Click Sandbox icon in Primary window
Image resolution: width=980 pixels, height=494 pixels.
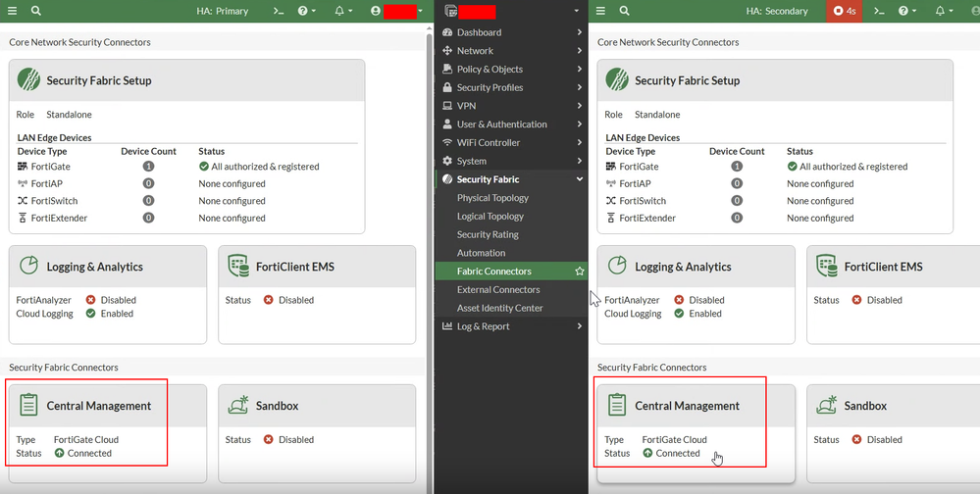238,405
